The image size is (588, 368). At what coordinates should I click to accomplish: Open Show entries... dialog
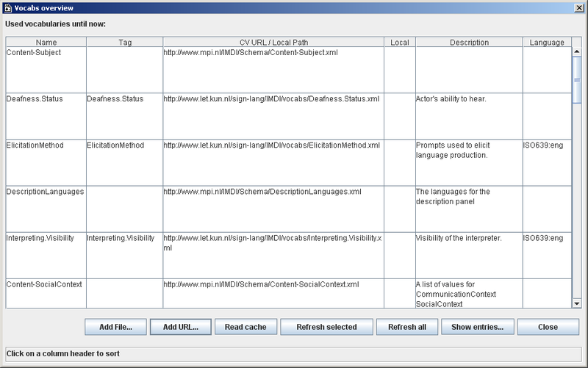(477, 327)
